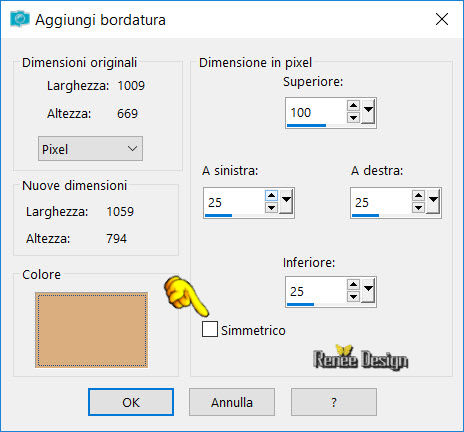Screen dimensions: 464x432
Task: Decrease Superiore value with down arrow
Action: point(353,117)
